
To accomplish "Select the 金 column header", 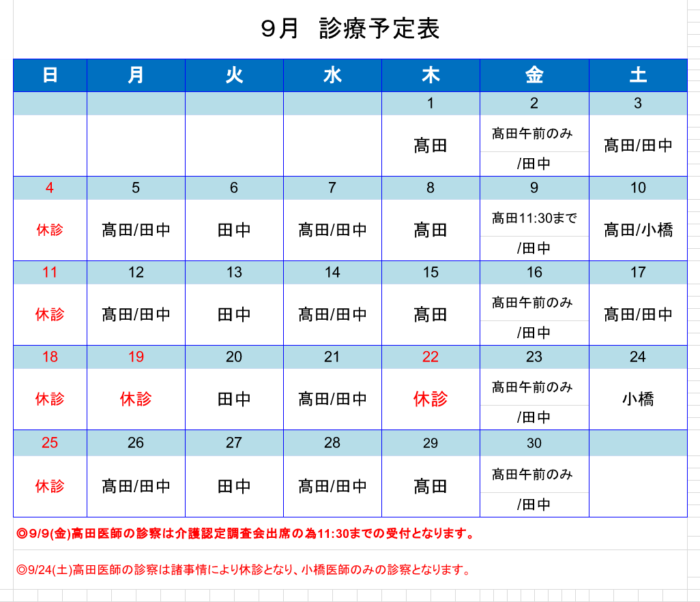I will coord(534,76).
